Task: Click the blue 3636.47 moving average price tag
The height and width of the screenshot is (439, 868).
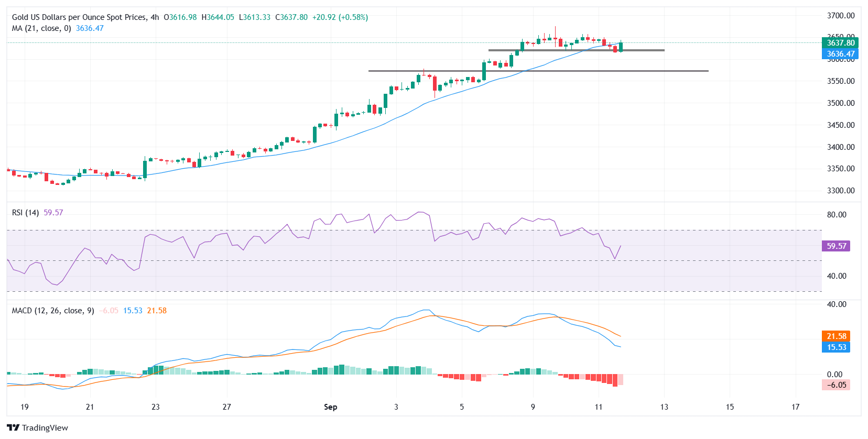Action: [840, 54]
